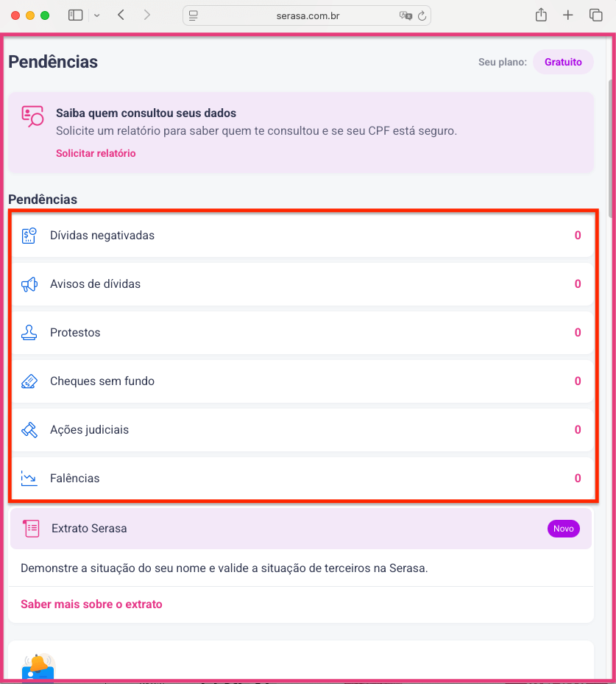Viewport: 616px width, 684px height.
Task: Click the Gratuito plan badge
Action: click(x=563, y=62)
